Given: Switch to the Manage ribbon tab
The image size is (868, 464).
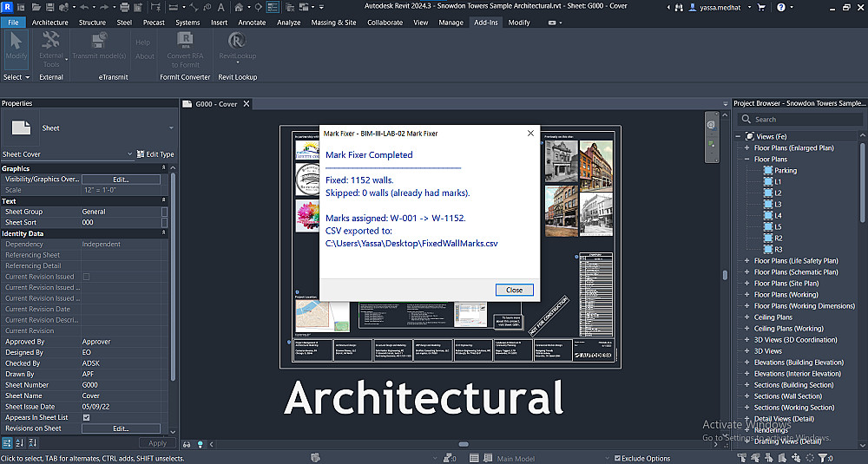Looking at the screenshot, I should click(450, 23).
